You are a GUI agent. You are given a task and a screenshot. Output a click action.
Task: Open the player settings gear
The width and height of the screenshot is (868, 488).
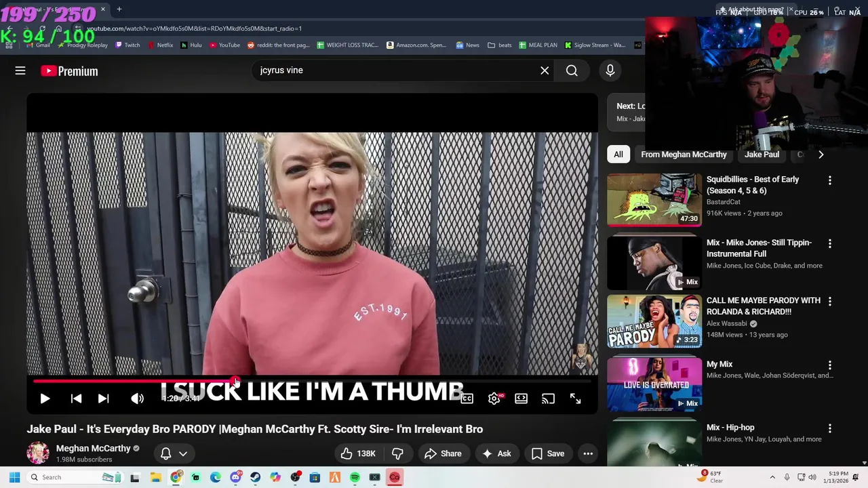click(x=494, y=399)
